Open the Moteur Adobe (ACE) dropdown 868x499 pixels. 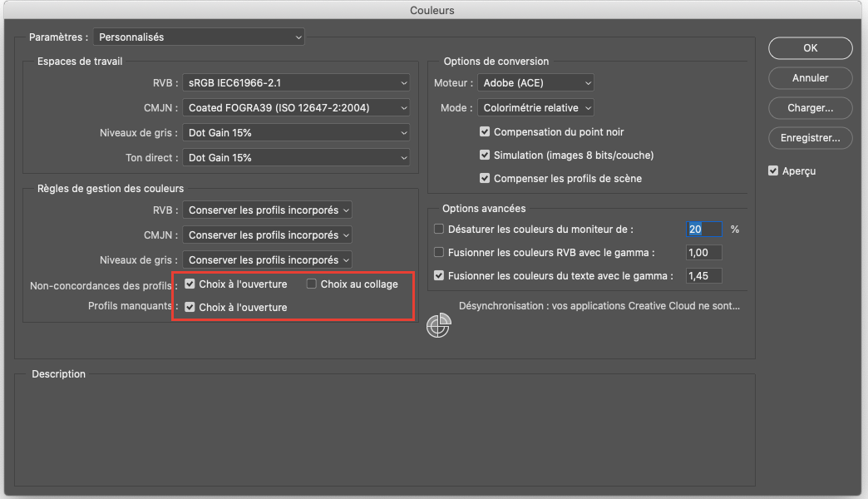pyautogui.click(x=535, y=83)
